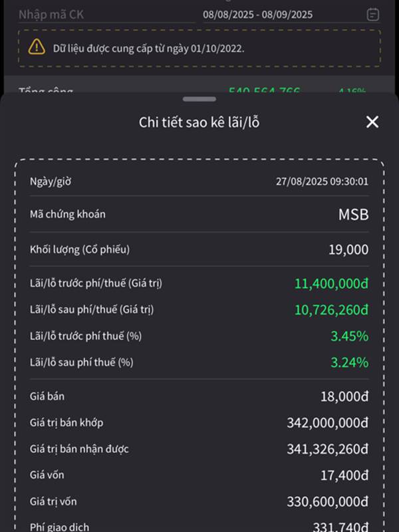The image size is (399, 532).
Task: Select the 330,600,000đ capital value
Action: point(328,502)
